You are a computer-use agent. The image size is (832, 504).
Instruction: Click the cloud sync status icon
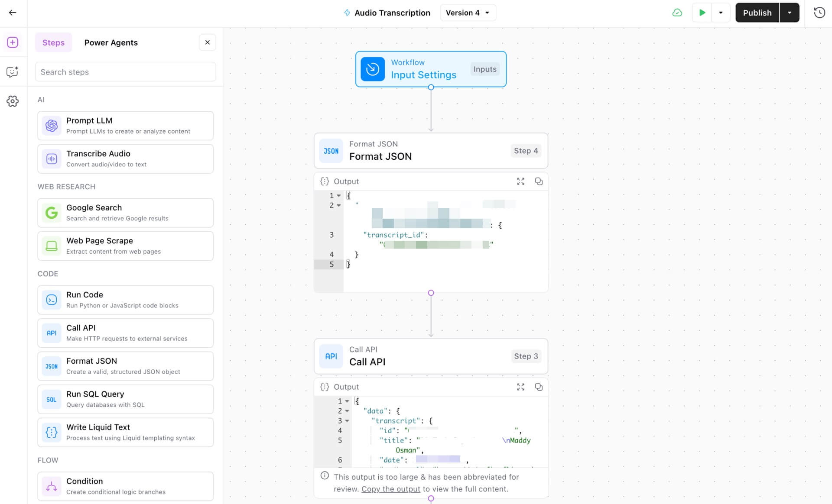pyautogui.click(x=677, y=13)
